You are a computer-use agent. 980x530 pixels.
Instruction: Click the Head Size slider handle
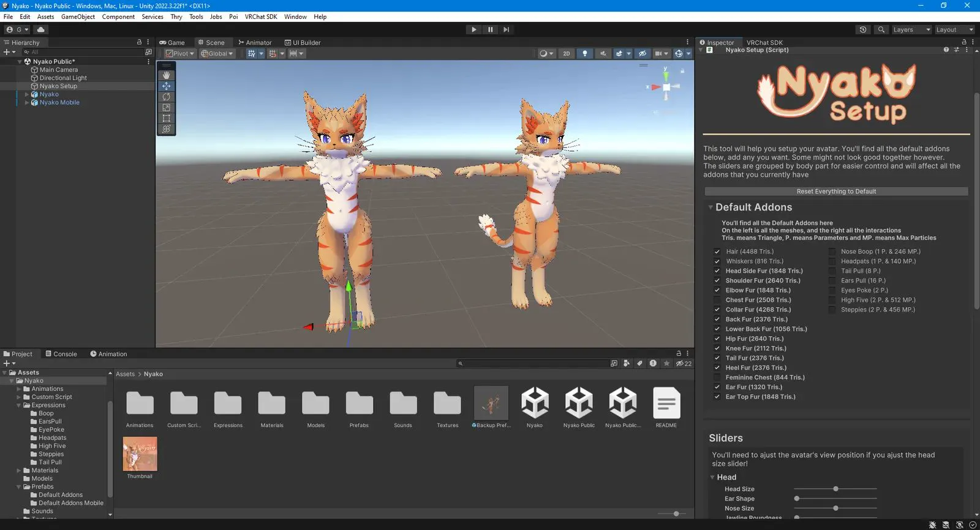835,489
